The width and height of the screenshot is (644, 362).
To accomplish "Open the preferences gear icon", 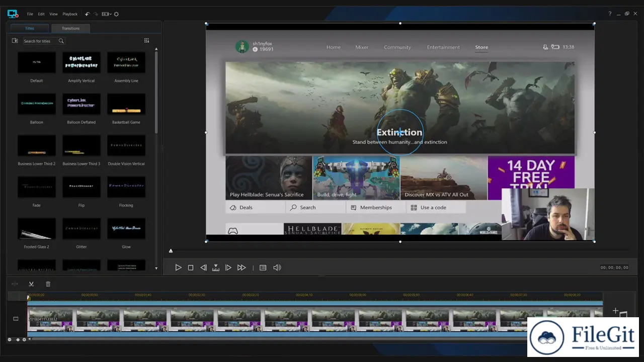I will tap(117, 14).
